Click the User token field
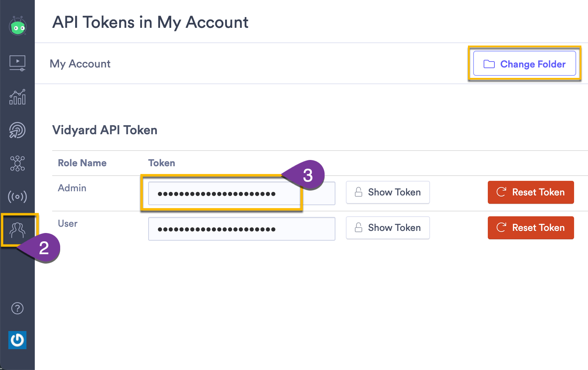 pyautogui.click(x=241, y=229)
